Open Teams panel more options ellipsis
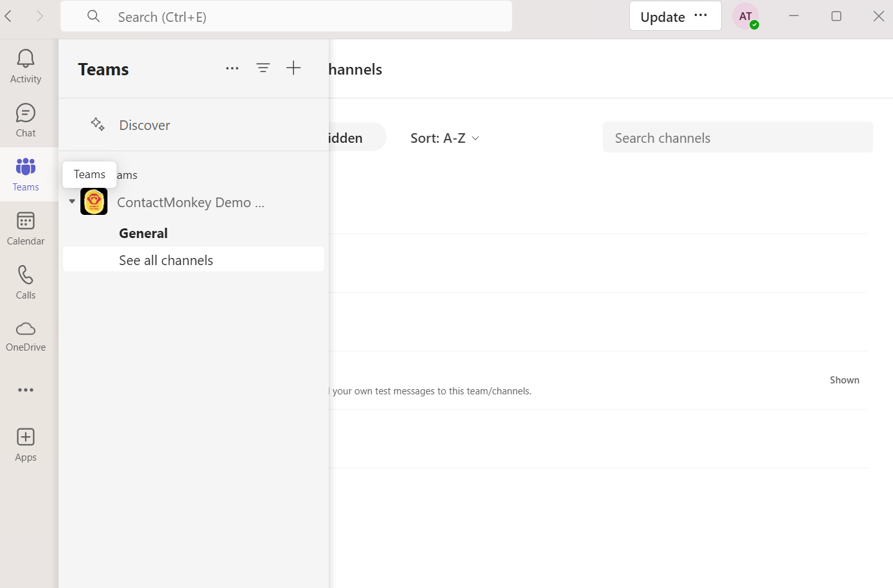 coord(232,68)
